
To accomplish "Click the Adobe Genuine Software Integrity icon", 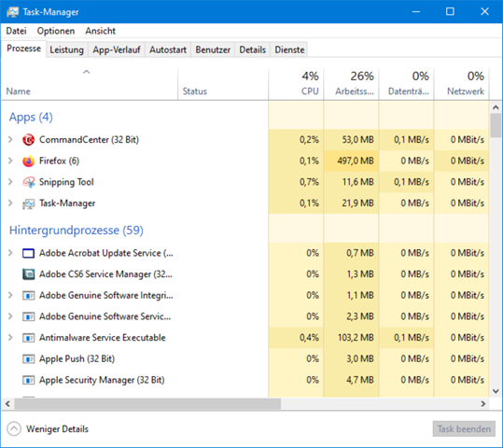I will pos(28,295).
